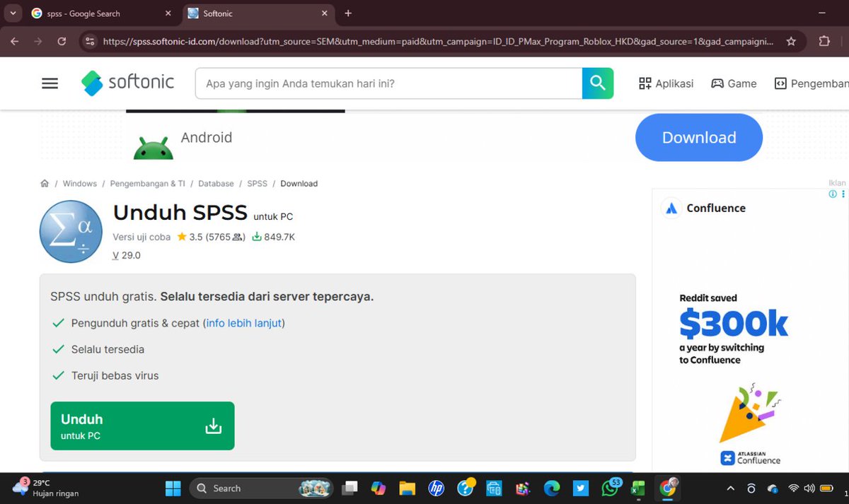This screenshot has width=849, height=504.
Task: Go to home via breadcrumb house icon
Action: click(45, 183)
